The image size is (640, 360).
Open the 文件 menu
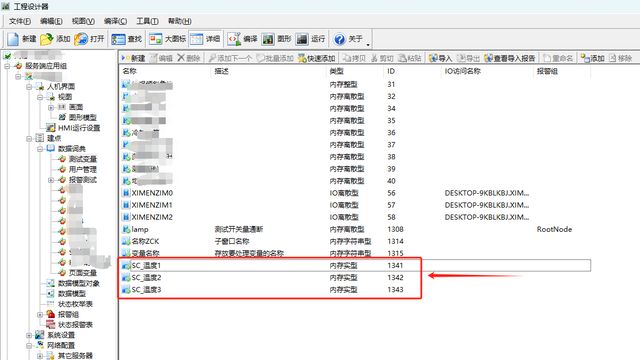[20, 21]
